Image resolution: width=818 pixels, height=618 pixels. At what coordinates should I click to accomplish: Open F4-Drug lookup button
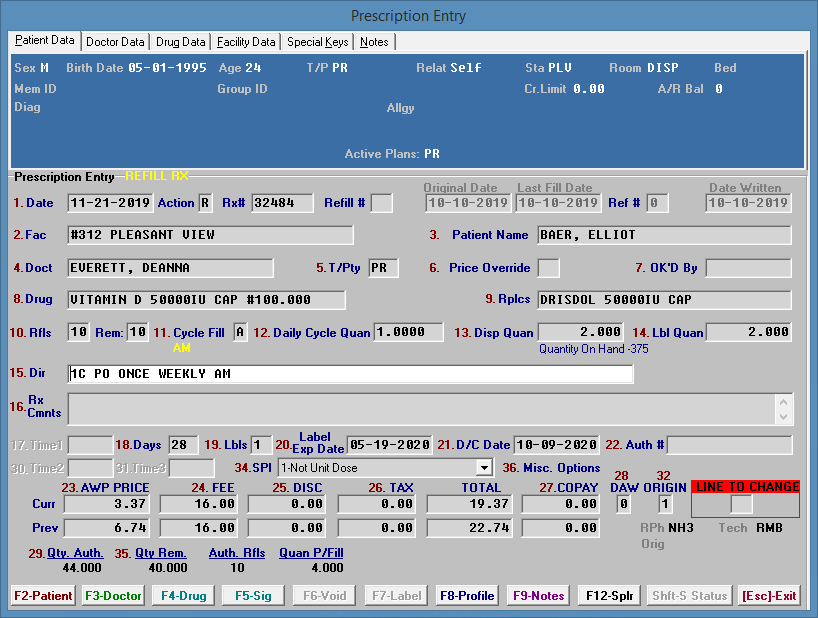point(185,595)
